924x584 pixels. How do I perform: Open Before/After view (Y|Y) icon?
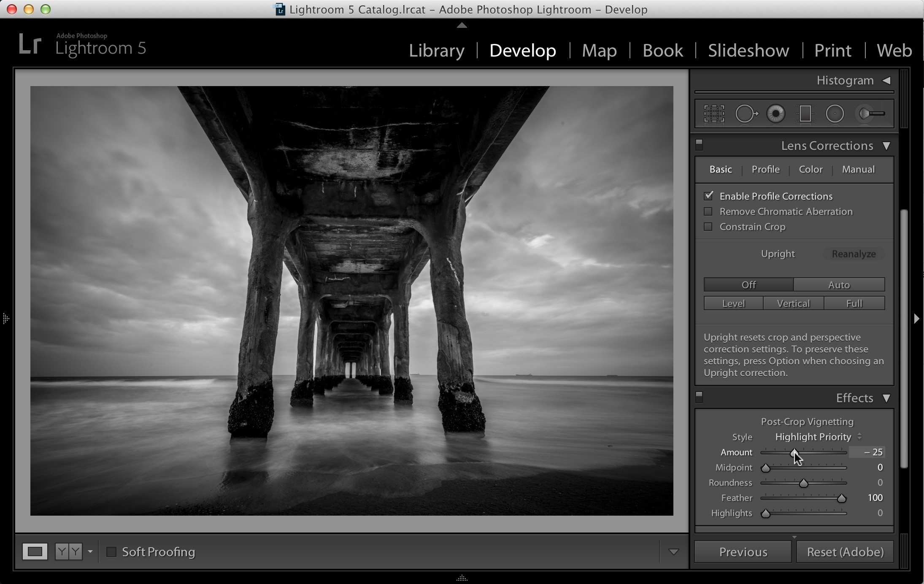coord(69,552)
